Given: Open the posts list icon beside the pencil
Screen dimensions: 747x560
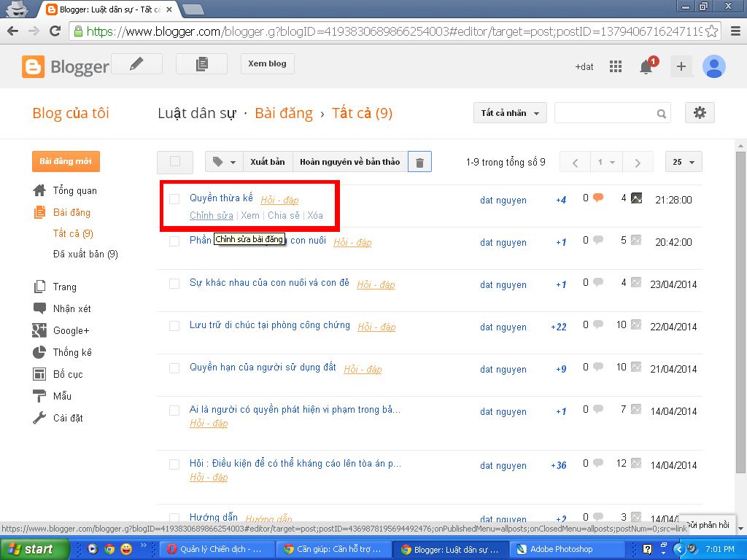Looking at the screenshot, I should 201,64.
